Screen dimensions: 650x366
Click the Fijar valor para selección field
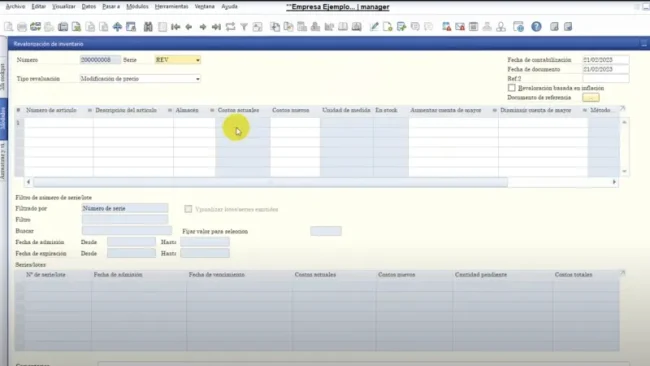tap(326, 231)
